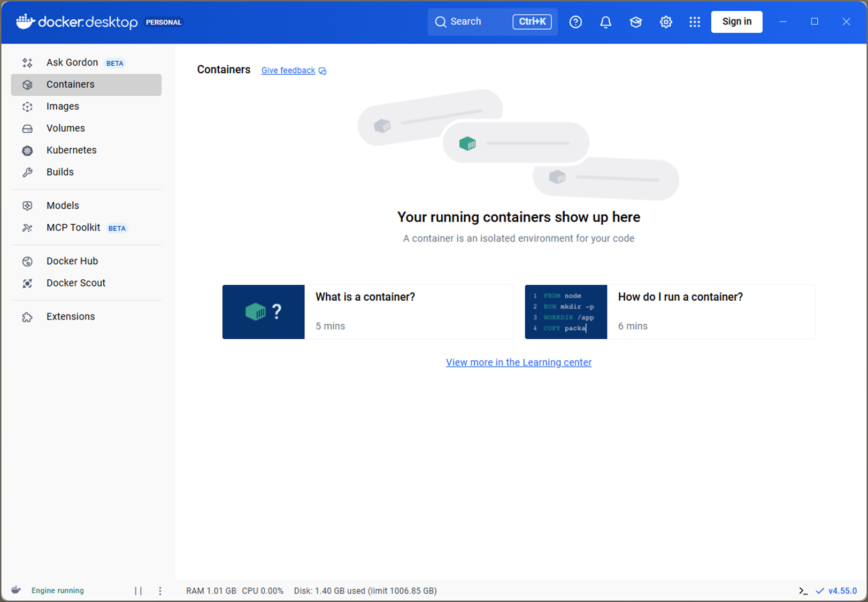Click the Give feedback link
The image size is (868, 602).
[x=288, y=71]
